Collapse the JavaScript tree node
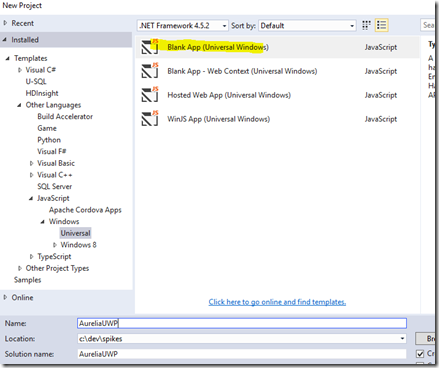 [x=31, y=199]
